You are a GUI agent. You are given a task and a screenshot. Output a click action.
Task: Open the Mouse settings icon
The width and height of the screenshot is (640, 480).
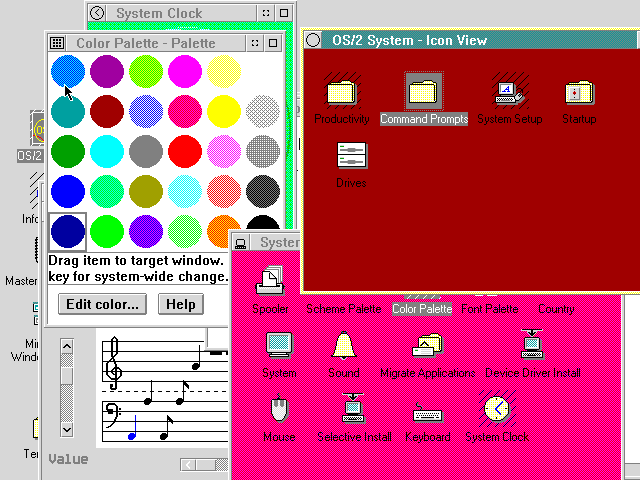click(x=279, y=408)
